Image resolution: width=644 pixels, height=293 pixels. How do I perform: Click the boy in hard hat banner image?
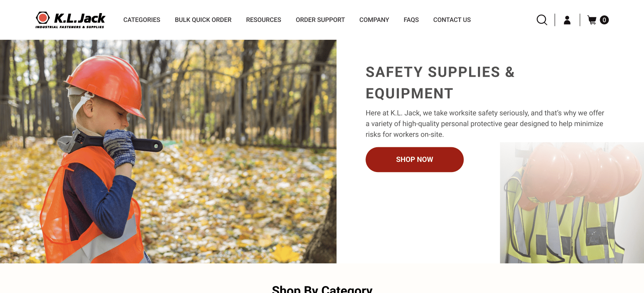coord(168,152)
